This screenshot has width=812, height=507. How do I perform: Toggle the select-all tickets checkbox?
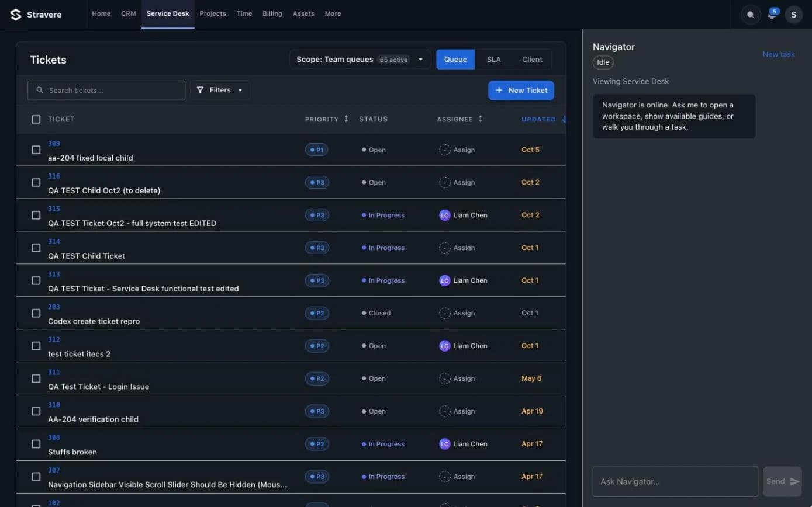(36, 119)
